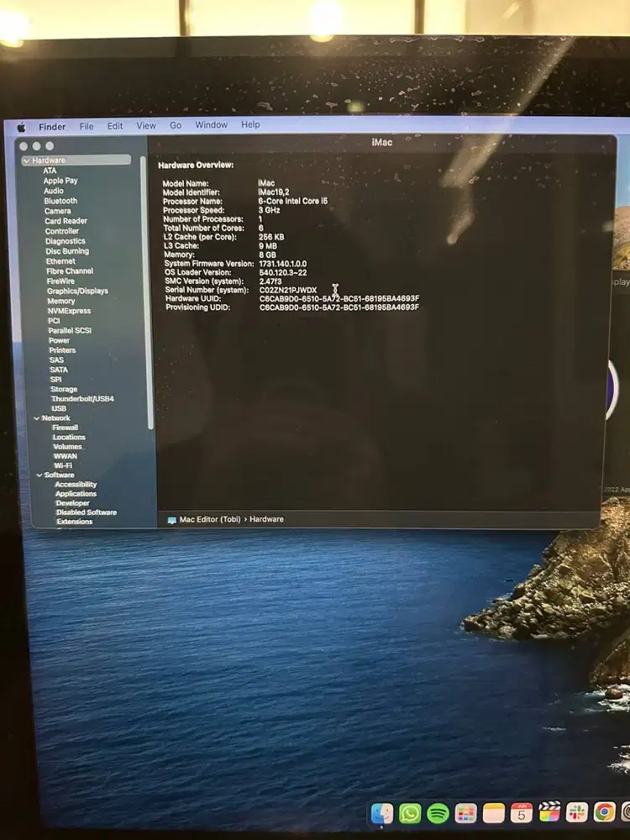Image resolution: width=630 pixels, height=840 pixels.
Task: Select SAS in the sidebar
Action: [x=56, y=360]
